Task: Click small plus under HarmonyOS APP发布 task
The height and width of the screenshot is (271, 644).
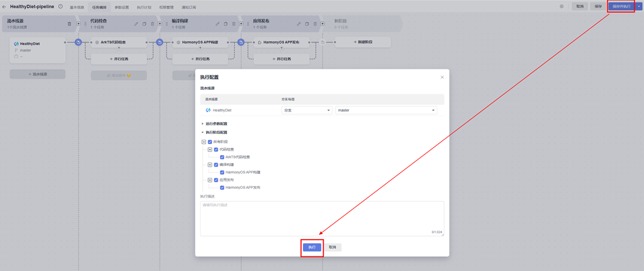Action: (282, 48)
